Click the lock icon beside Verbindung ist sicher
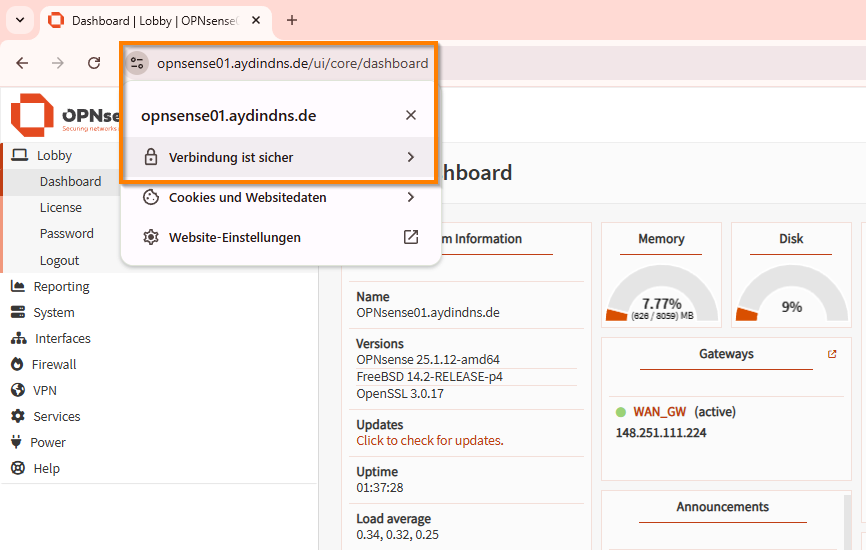Viewport: 866px width, 550px height. (x=151, y=157)
